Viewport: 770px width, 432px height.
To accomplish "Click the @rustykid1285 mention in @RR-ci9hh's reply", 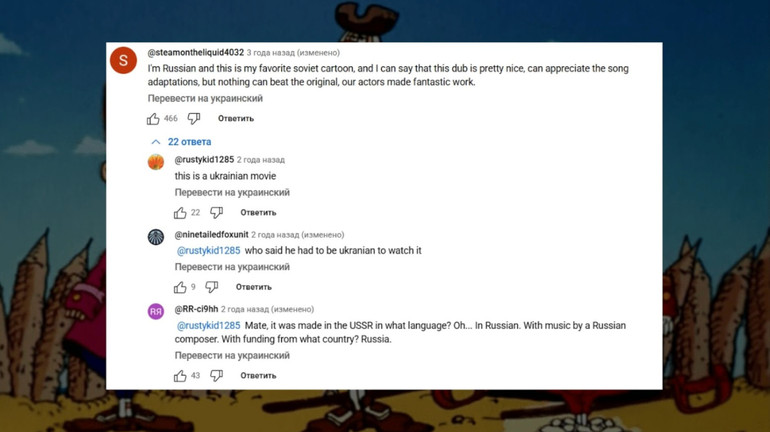I will click(x=208, y=325).
